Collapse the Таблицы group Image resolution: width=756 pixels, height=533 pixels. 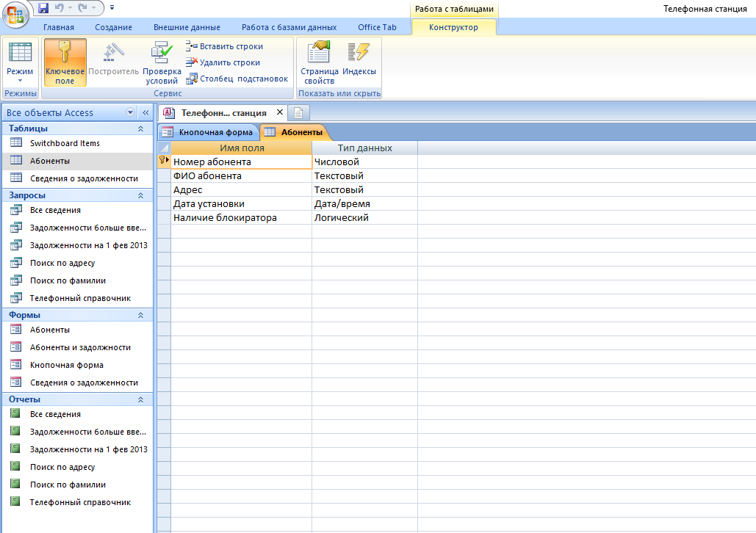click(x=141, y=128)
